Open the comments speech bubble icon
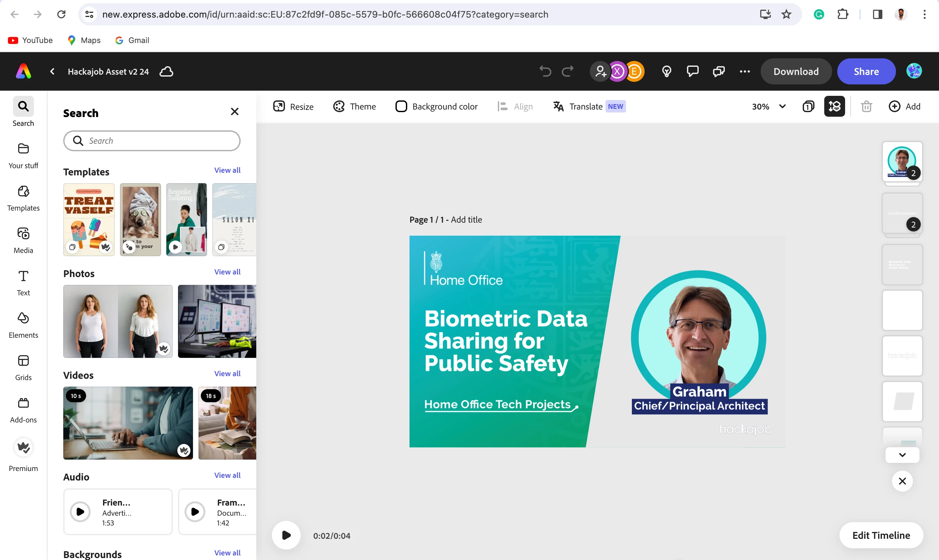Viewport: 939px width, 560px height. point(693,71)
